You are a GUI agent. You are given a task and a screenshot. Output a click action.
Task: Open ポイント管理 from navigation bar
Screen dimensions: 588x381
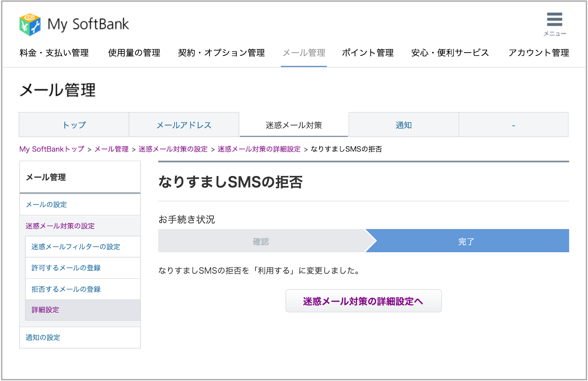pyautogui.click(x=368, y=53)
